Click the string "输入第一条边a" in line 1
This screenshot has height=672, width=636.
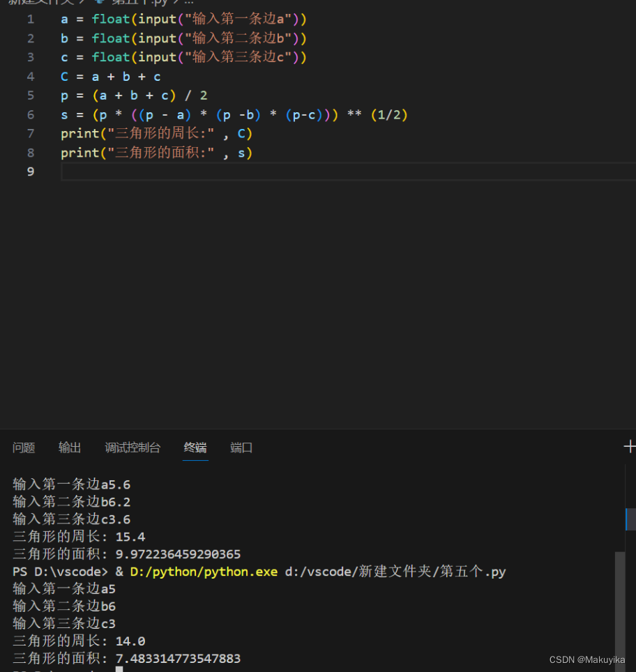point(238,20)
